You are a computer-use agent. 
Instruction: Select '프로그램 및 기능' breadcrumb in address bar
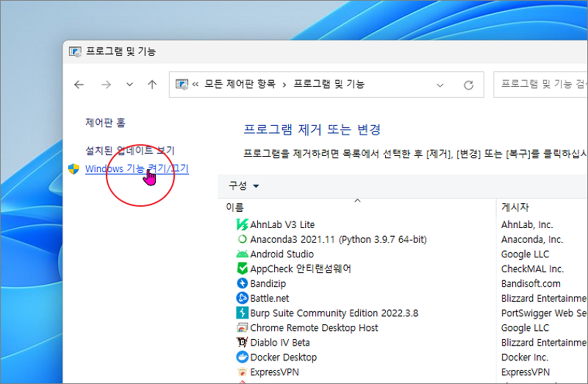329,85
